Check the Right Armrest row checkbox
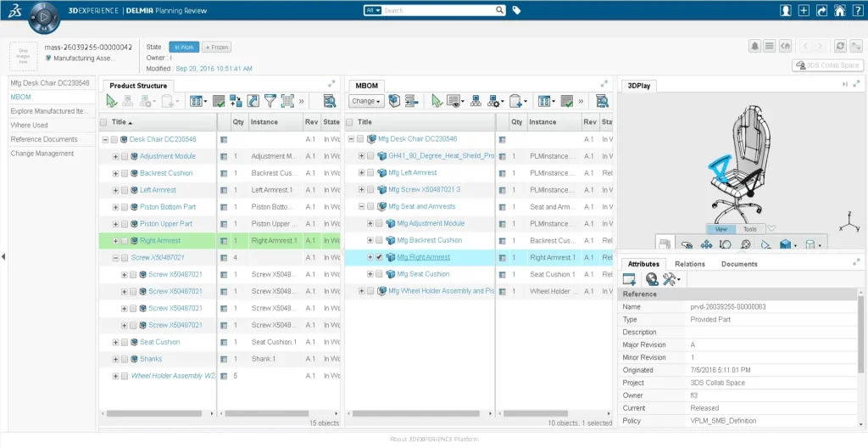 (125, 241)
